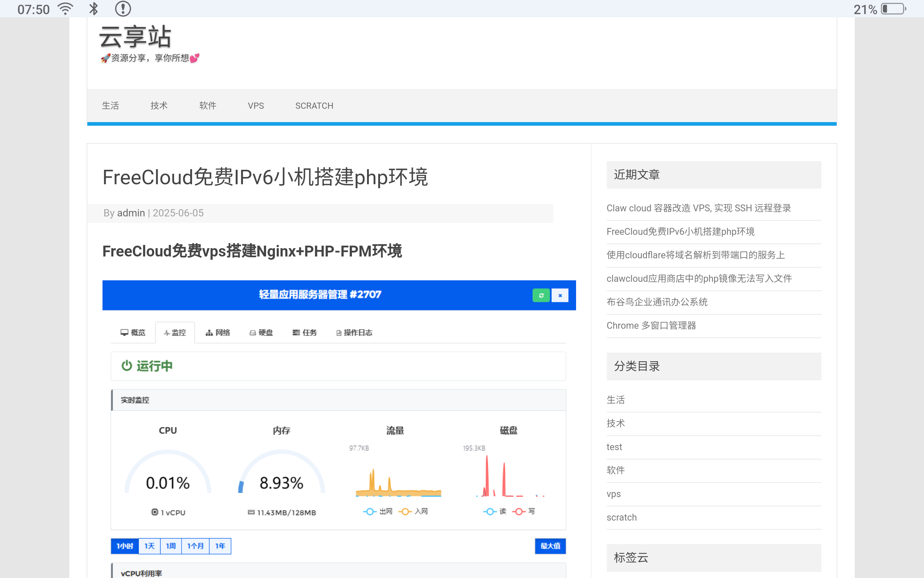This screenshot has height=578, width=924.
Task: Select the 1个月 time range button
Action: 196,546
